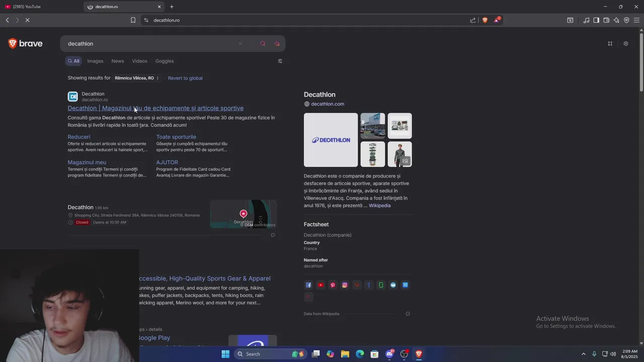Open the Toate sporturile sitelink
This screenshot has height=362, width=644.
176,137
